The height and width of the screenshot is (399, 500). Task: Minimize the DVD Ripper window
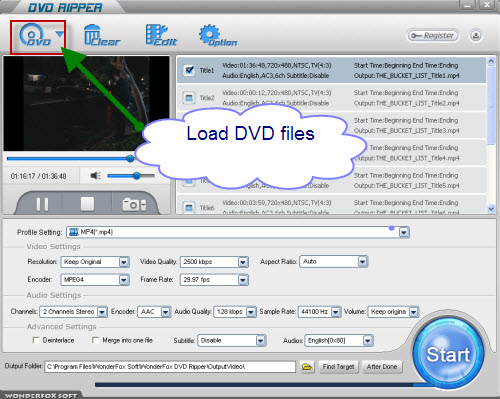click(467, 5)
